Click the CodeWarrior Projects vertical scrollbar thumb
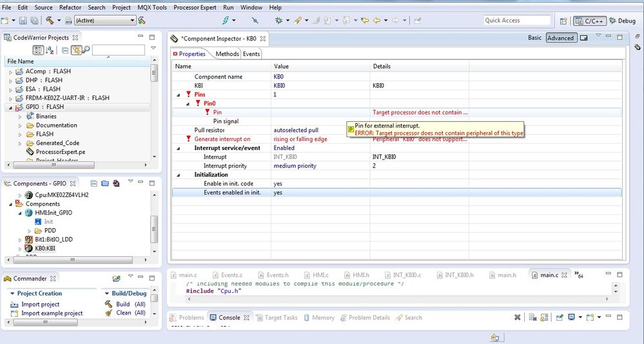 point(154,73)
